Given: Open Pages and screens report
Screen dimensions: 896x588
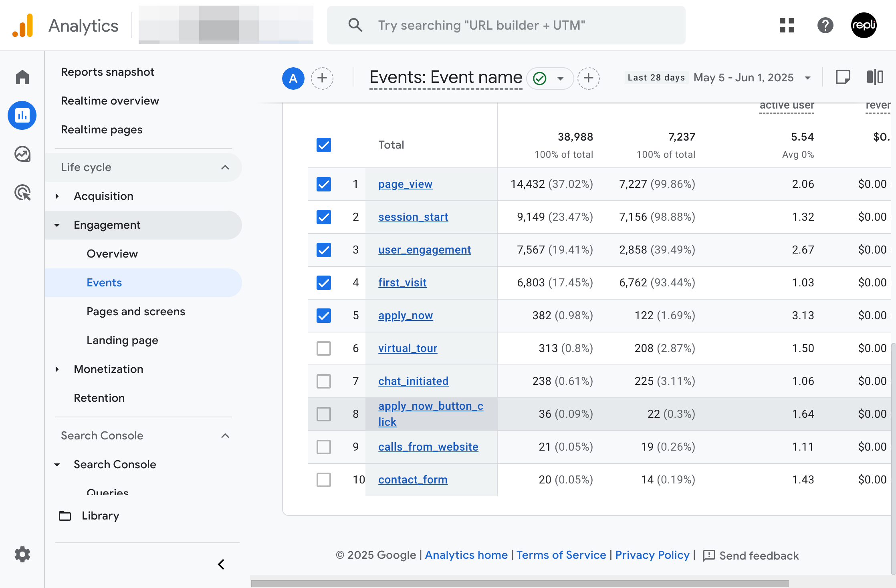Looking at the screenshot, I should (x=136, y=312).
